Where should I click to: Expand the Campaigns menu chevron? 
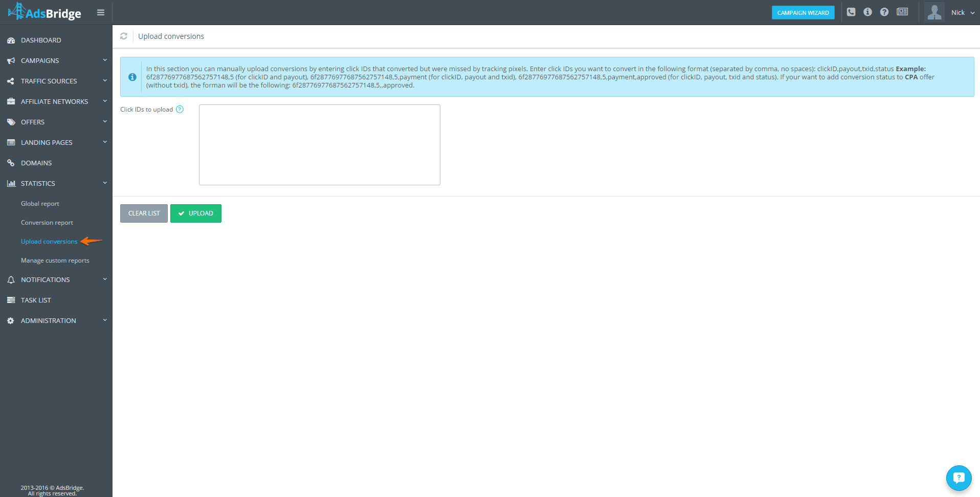click(105, 60)
